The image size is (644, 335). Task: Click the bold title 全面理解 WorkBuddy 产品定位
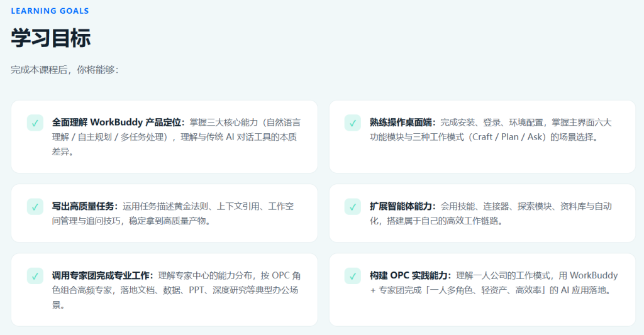(118, 123)
